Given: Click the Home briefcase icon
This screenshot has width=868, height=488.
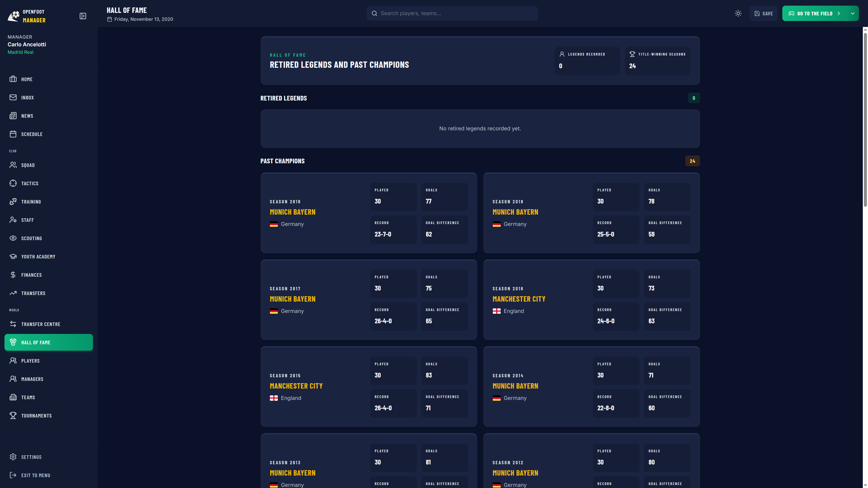Looking at the screenshot, I should pyautogui.click(x=13, y=79).
